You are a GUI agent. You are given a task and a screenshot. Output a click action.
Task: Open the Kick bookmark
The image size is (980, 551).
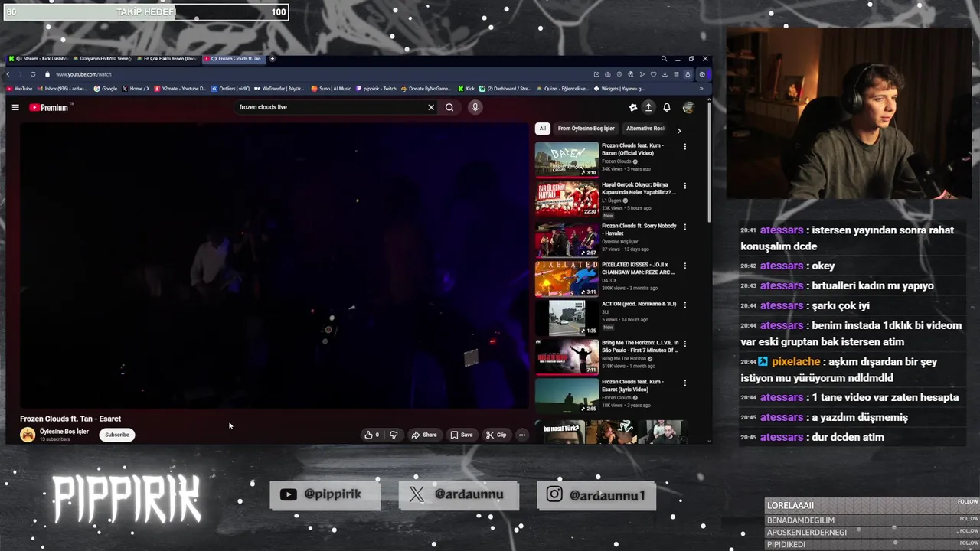[x=466, y=89]
